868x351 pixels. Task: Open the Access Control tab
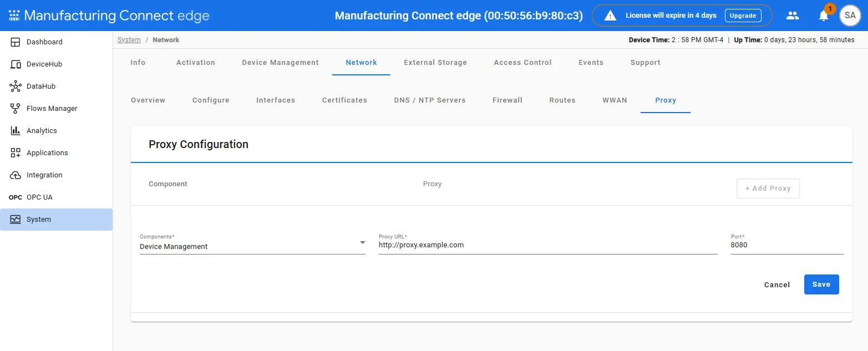tap(523, 63)
